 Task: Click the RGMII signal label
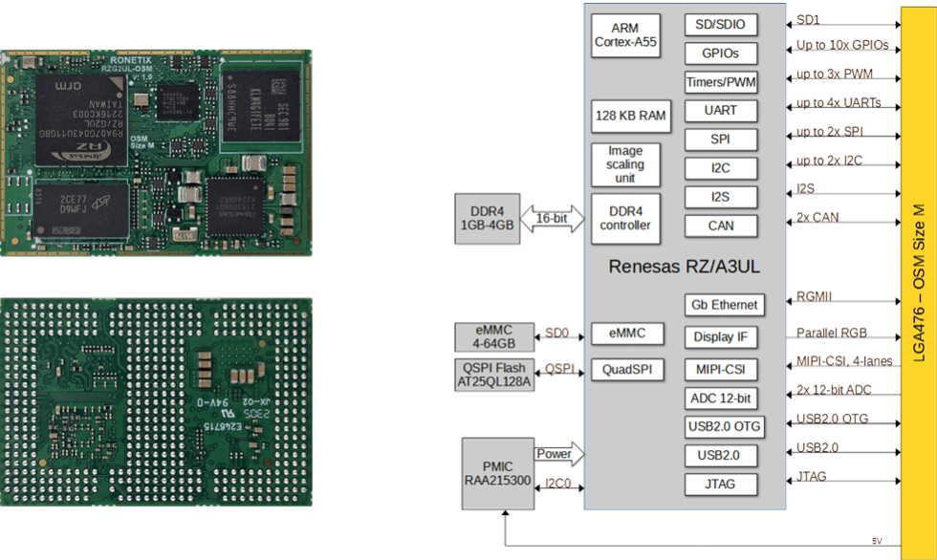point(814,296)
